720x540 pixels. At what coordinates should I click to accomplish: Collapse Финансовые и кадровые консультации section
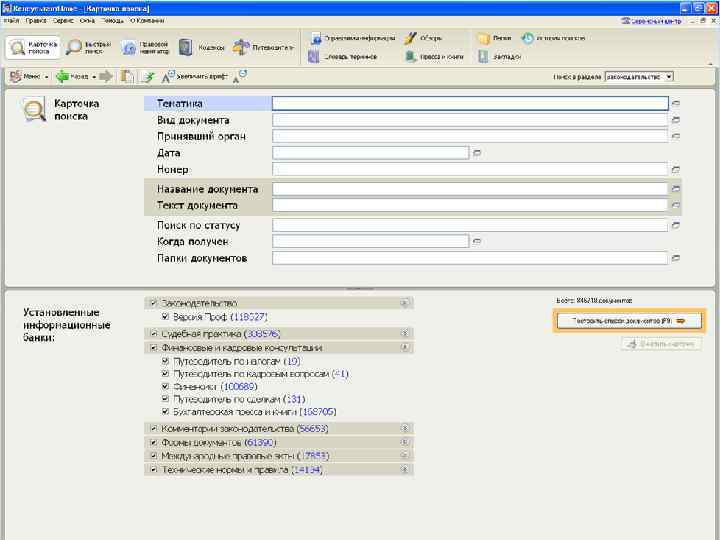404,348
